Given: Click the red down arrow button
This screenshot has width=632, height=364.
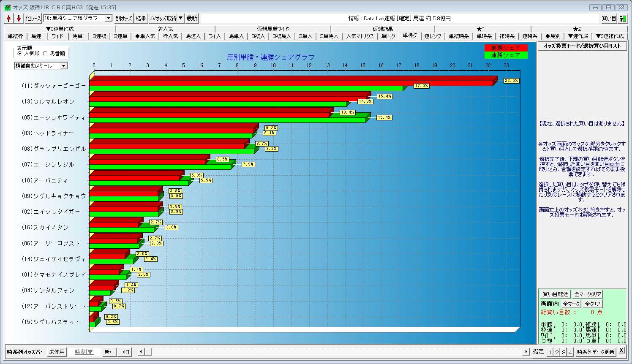Looking at the screenshot, I should 19,18.
